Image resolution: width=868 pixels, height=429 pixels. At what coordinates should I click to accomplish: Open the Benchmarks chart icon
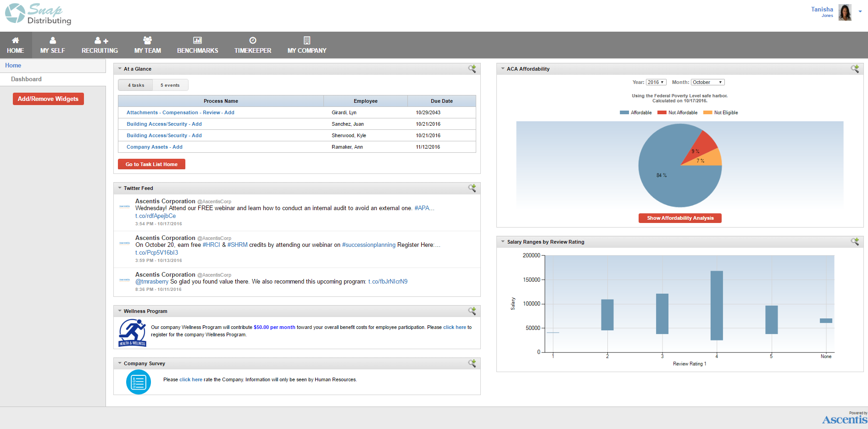click(197, 40)
